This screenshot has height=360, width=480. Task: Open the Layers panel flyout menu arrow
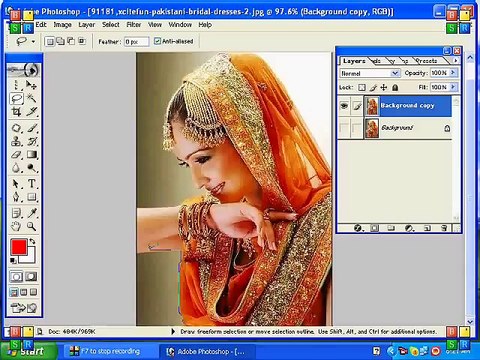pyautogui.click(x=455, y=60)
